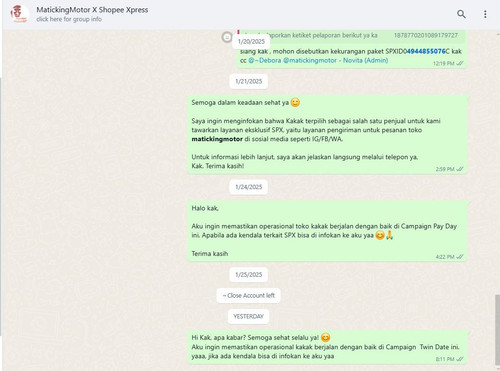This screenshot has width=500, height=371.
Task: Open the group profile picture
Action: 19,14
